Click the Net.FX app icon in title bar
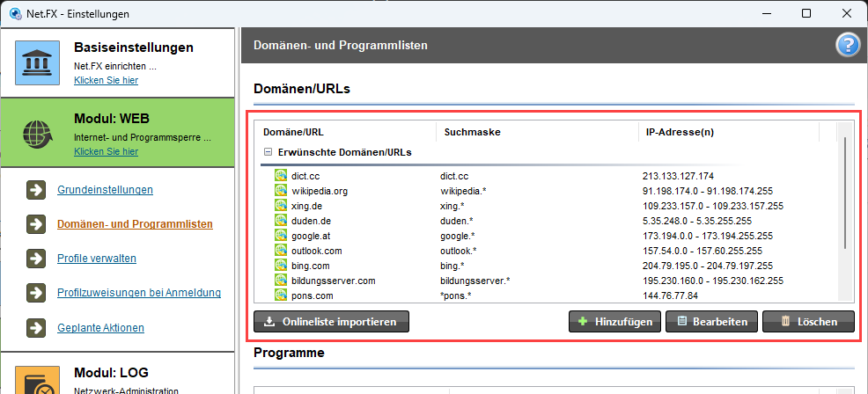The width and height of the screenshot is (868, 394). click(16, 13)
